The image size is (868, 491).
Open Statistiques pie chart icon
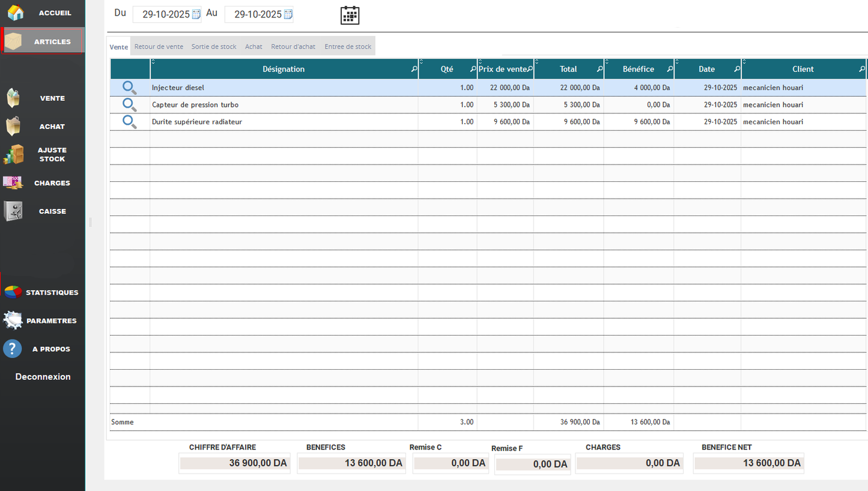click(13, 292)
